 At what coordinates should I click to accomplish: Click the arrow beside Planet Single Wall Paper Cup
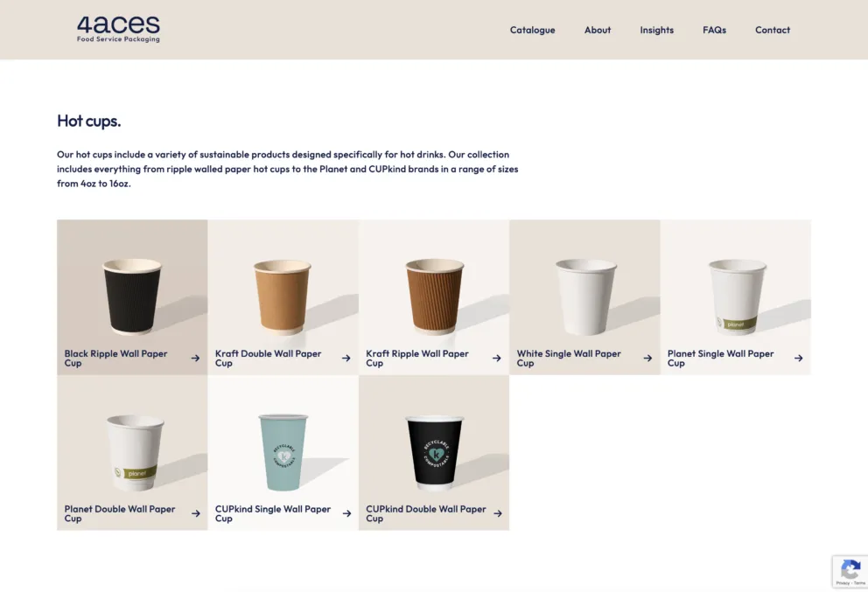pos(798,358)
